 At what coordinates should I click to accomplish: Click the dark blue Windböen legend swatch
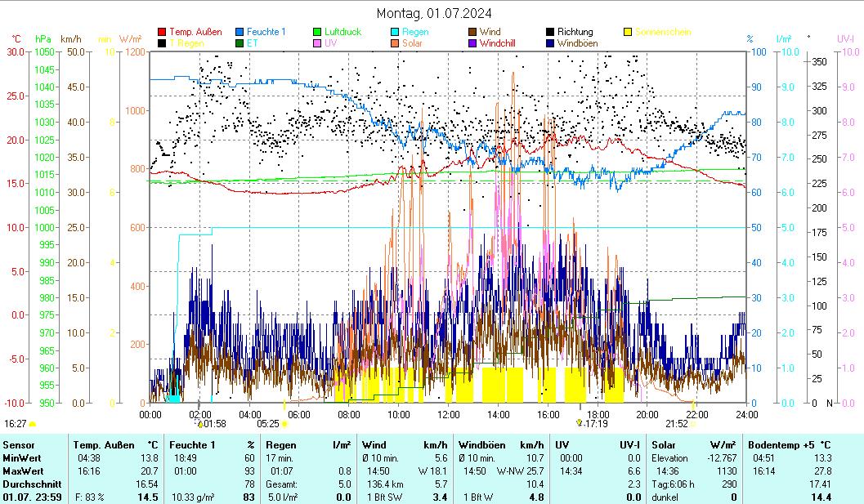click(x=550, y=43)
